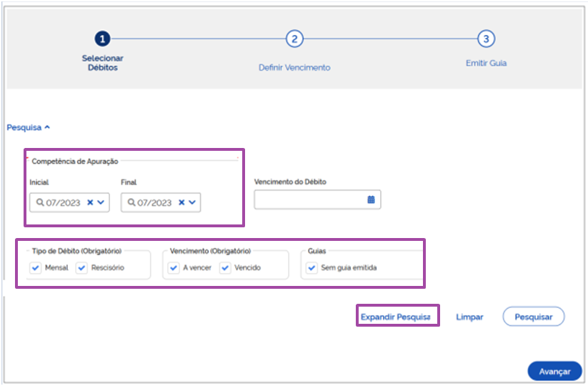
Task: Click the search icon in the Final field
Action: 131,202
